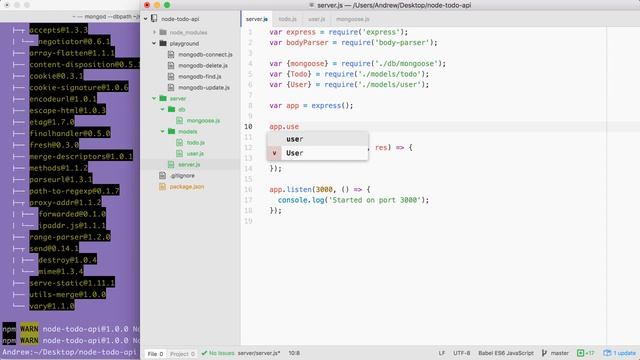This screenshot has width=640, height=360.
Task: Collapse the models folder
Action: click(162, 131)
